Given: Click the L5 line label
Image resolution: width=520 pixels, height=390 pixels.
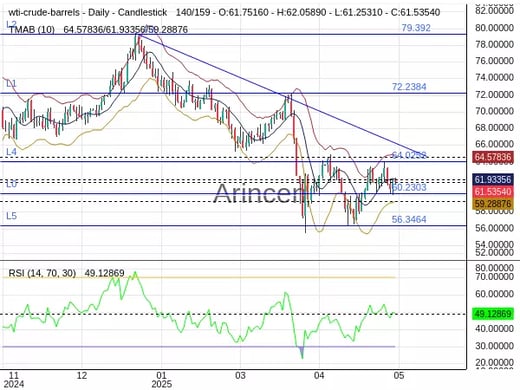Looking at the screenshot, I should click(11, 216).
